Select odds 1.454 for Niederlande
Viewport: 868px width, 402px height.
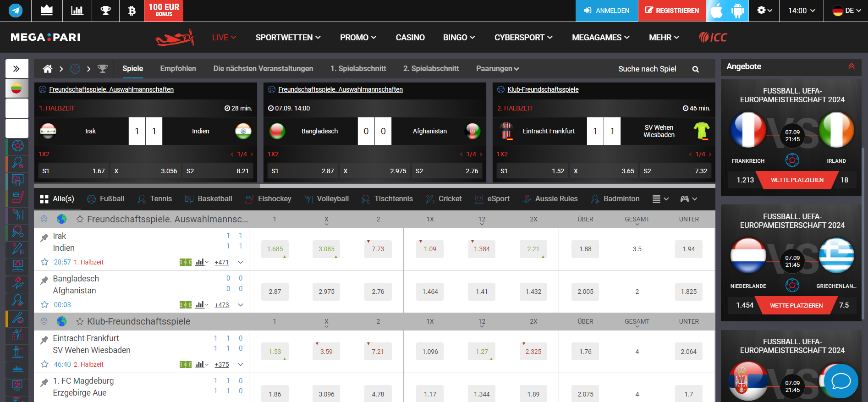pyautogui.click(x=745, y=305)
